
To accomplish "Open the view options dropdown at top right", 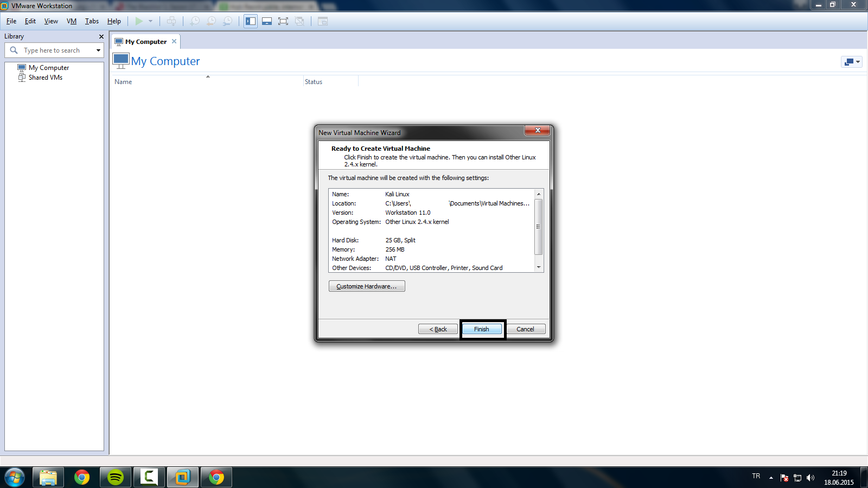I will pos(851,62).
